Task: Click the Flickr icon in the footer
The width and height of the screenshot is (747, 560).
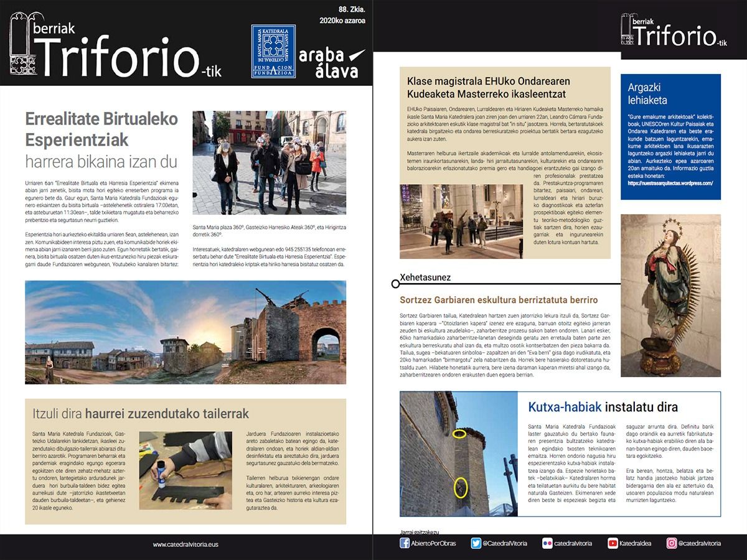Action: click(547, 543)
